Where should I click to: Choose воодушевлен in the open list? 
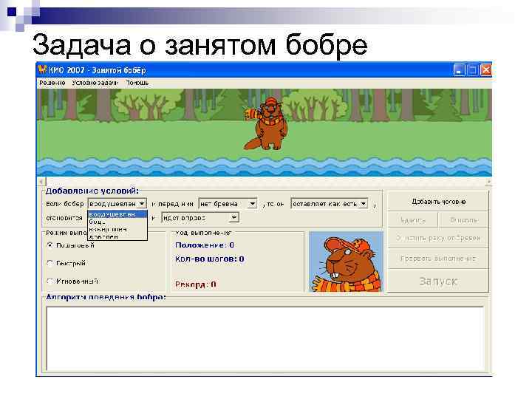click(117, 214)
